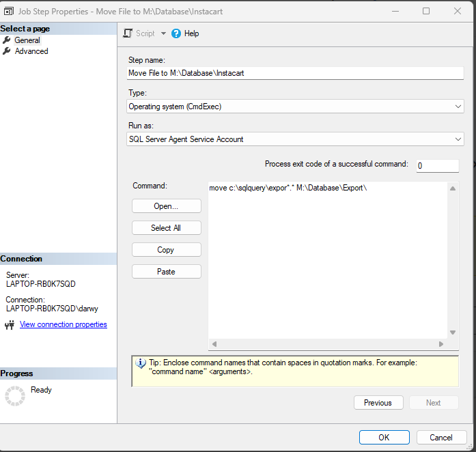The width and height of the screenshot is (476, 452).
Task: Click the Paste button
Action: point(166,272)
